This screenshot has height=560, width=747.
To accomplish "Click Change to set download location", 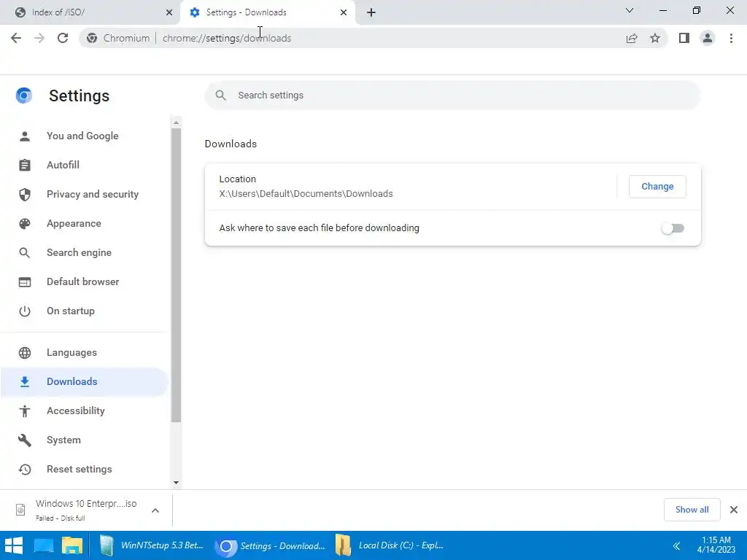I will click(657, 187).
